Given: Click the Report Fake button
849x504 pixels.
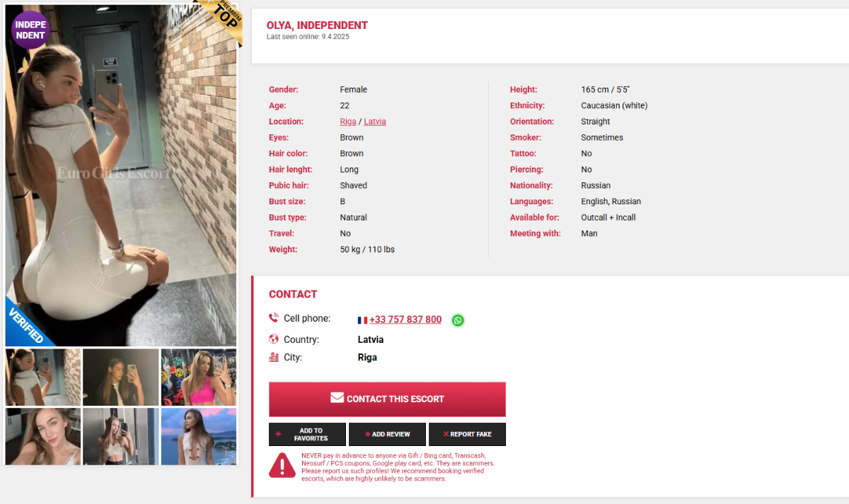Looking at the screenshot, I should point(467,434).
